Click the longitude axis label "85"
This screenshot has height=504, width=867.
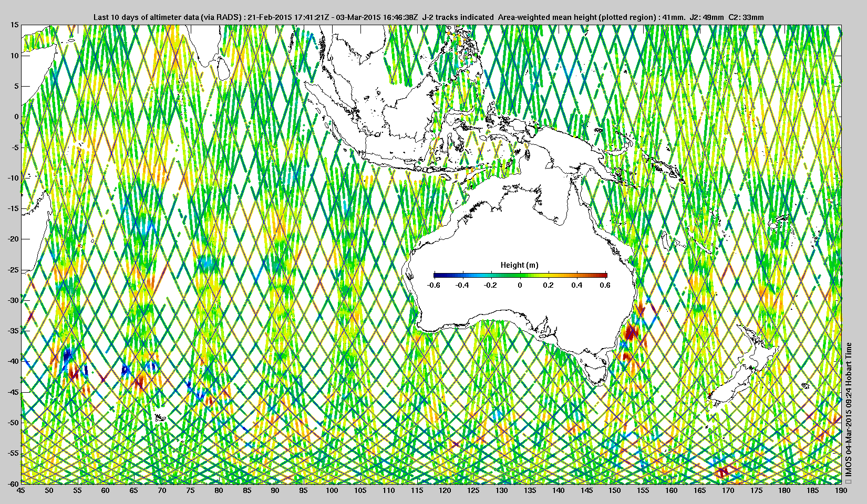(x=247, y=490)
